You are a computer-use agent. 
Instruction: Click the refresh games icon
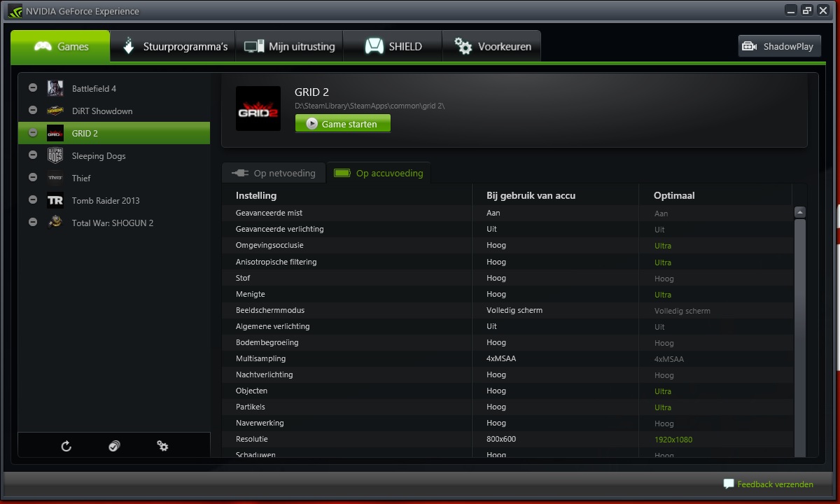click(66, 446)
